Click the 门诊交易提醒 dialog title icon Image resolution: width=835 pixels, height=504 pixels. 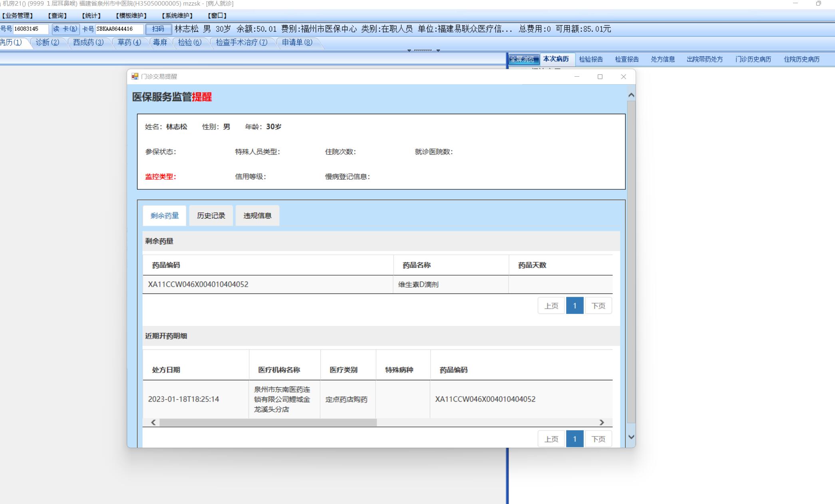(x=135, y=76)
